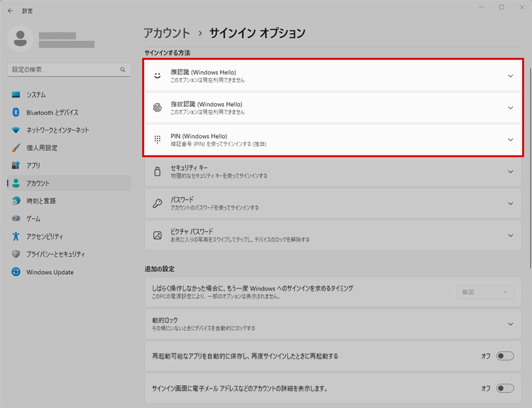Click the picture password image icon
Screen dimensions: 532x408
pyautogui.click(x=157, y=235)
